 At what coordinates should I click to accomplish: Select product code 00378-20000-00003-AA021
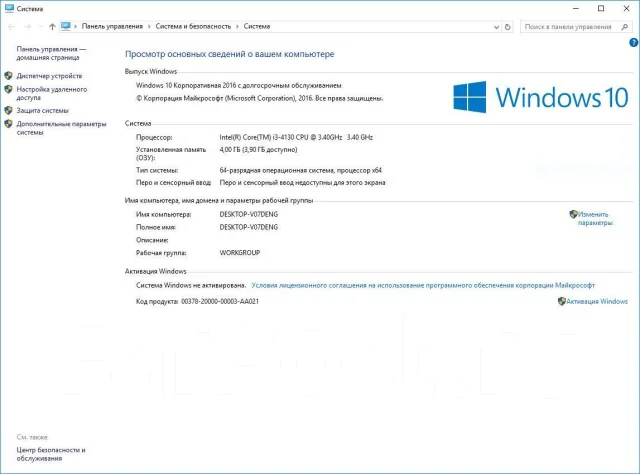point(220,301)
